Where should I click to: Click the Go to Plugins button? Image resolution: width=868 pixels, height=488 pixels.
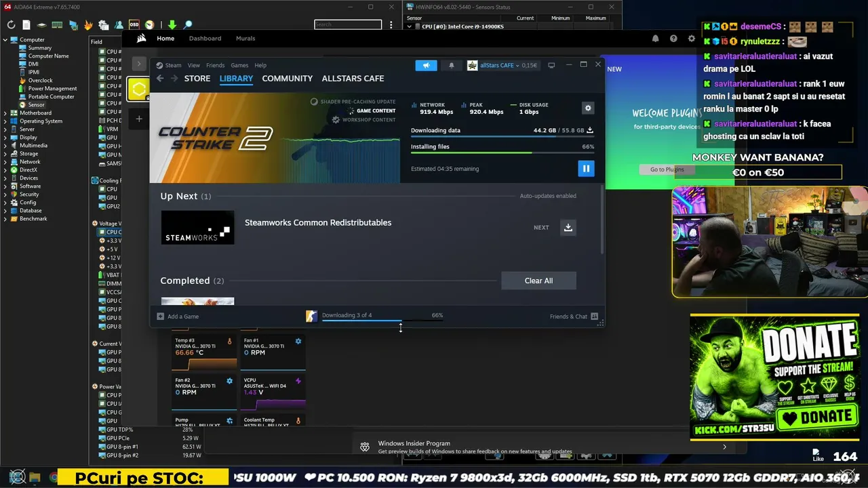click(667, 169)
